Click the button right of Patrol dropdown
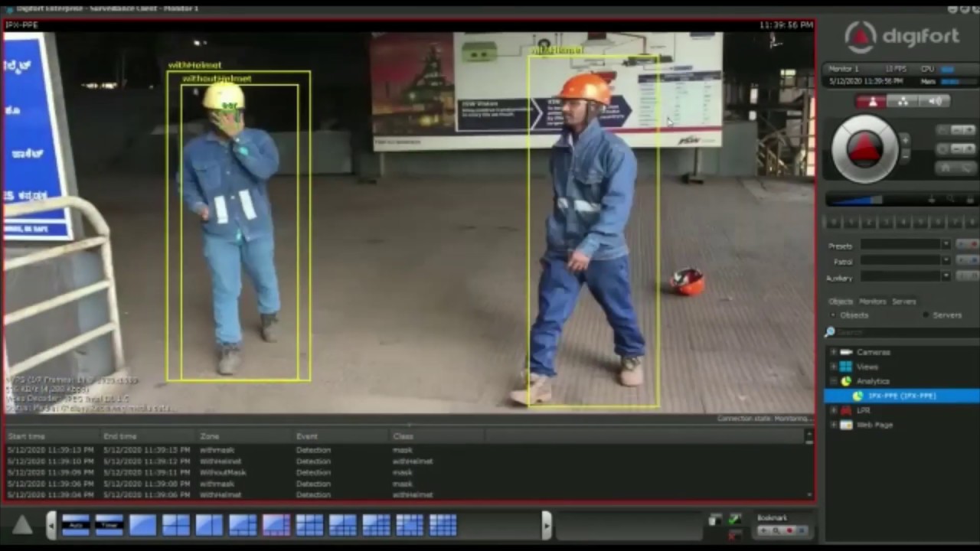Screen dimensions: 980x551 pyautogui.click(x=967, y=261)
